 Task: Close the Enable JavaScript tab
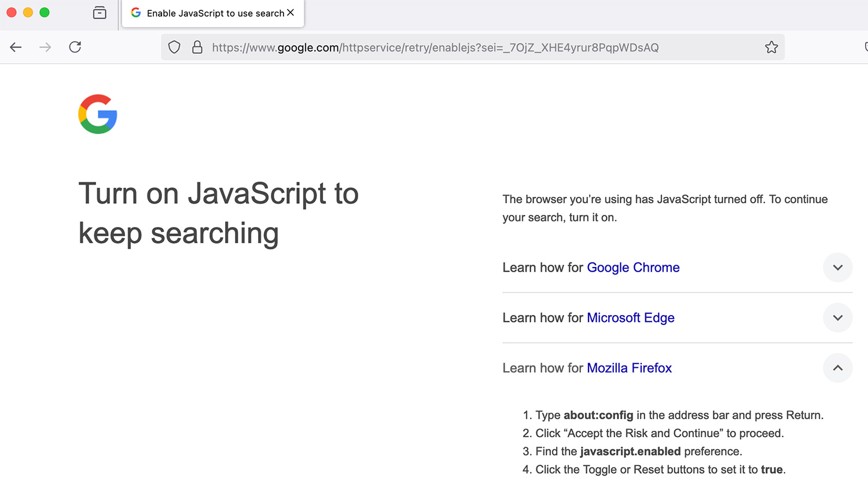pos(290,12)
